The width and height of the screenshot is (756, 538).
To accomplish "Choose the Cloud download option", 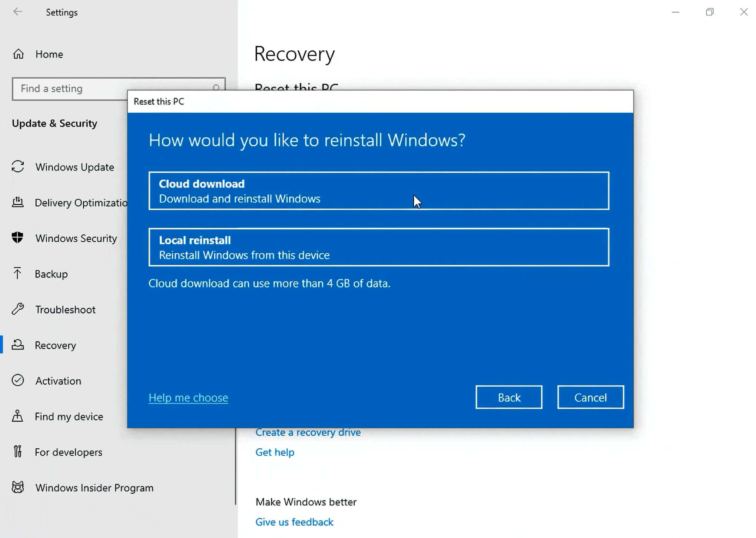I will (378, 191).
